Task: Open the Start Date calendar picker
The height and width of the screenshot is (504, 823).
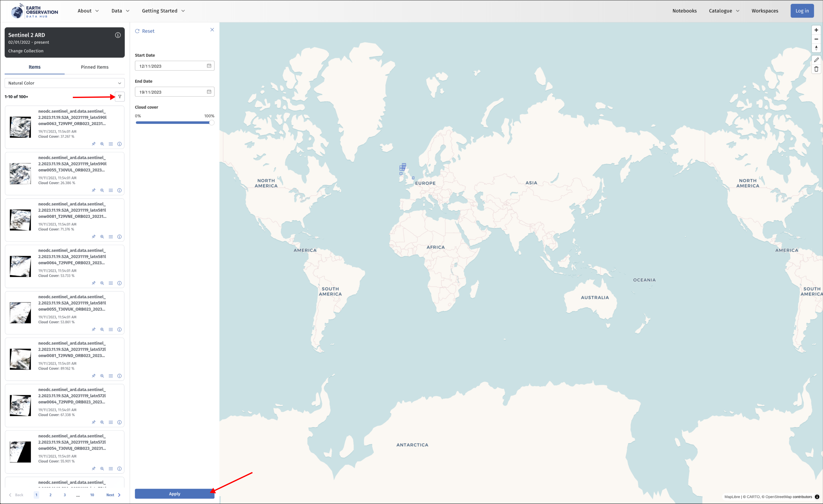Action: pos(209,66)
